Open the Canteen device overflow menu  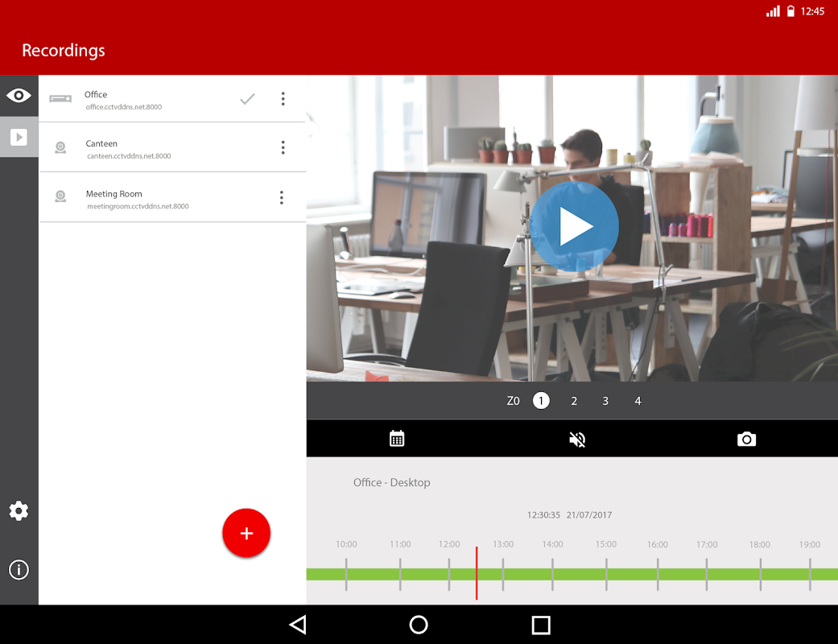point(283,147)
